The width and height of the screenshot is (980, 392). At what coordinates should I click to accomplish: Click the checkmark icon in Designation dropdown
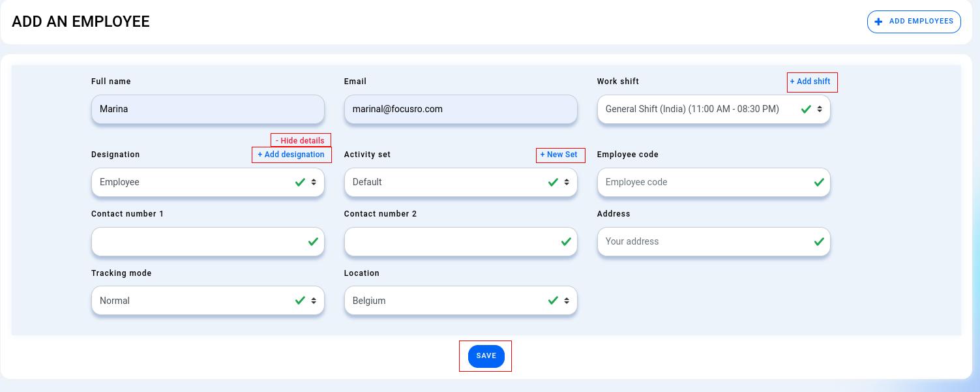pos(300,182)
